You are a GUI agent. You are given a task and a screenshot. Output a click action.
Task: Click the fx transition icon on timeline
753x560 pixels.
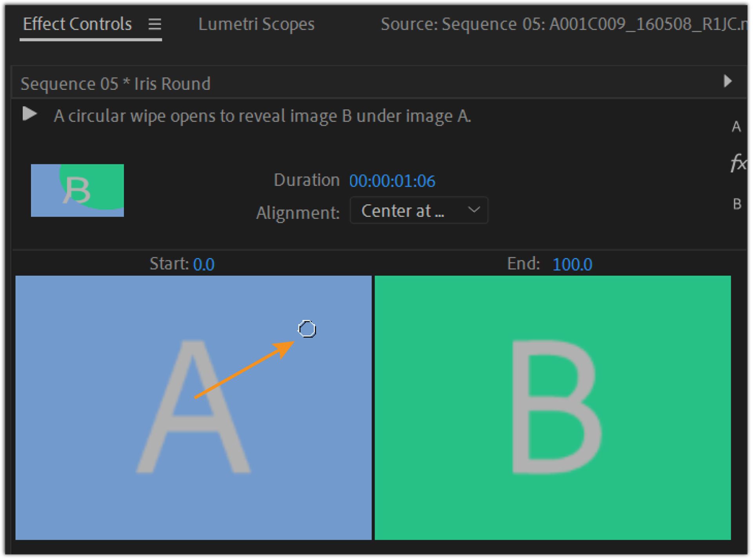click(x=737, y=163)
